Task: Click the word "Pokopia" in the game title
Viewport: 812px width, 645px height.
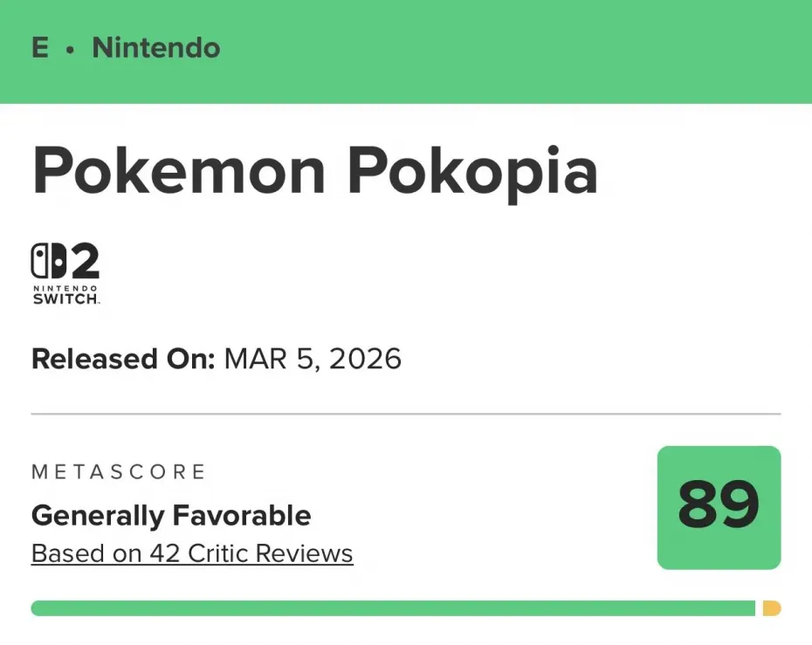Action: point(472,169)
